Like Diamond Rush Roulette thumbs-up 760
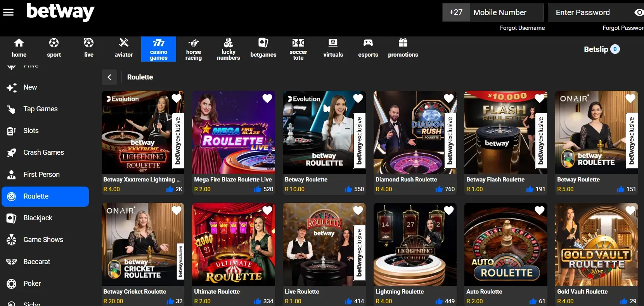 tap(439, 189)
